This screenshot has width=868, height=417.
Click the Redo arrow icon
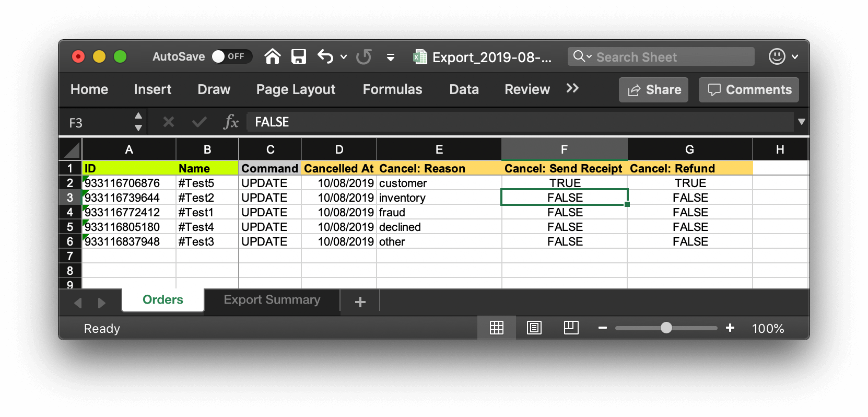363,56
